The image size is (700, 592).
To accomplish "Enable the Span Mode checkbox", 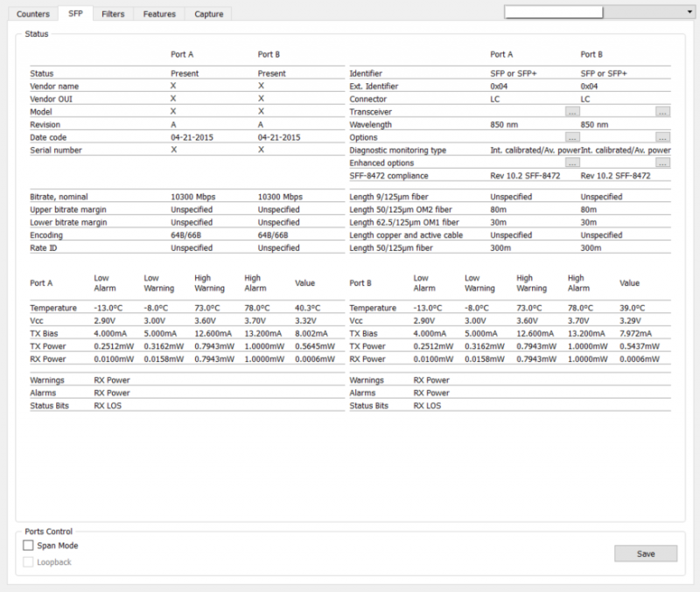I will 29,546.
